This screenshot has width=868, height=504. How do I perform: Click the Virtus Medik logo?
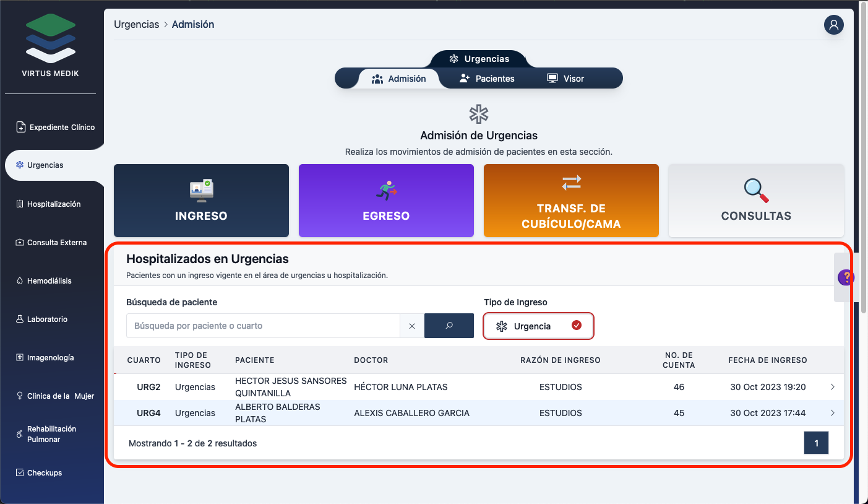pyautogui.click(x=51, y=46)
